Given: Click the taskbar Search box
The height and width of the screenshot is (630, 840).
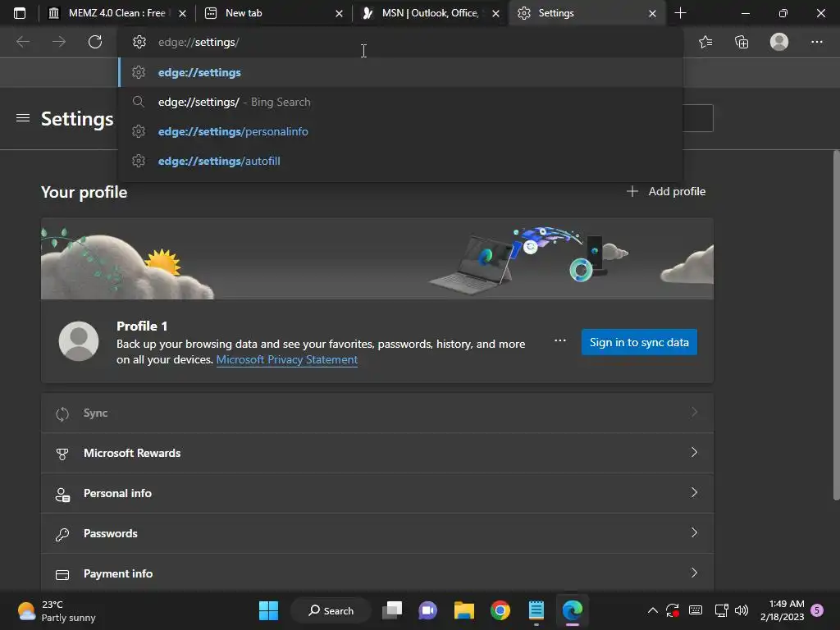Looking at the screenshot, I should [x=331, y=610].
